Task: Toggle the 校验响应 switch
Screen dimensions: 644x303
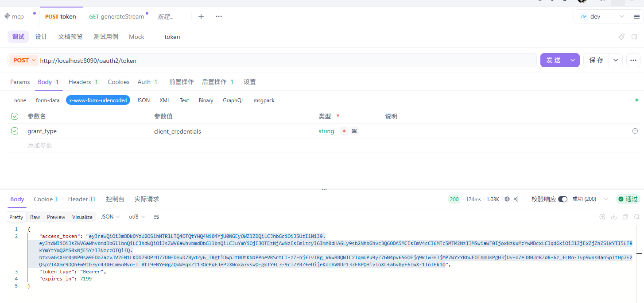Action: [563, 199]
